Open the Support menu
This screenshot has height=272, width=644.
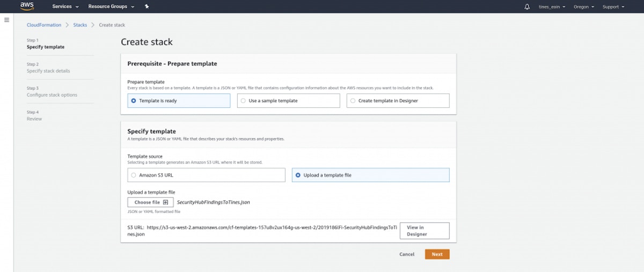click(x=613, y=7)
